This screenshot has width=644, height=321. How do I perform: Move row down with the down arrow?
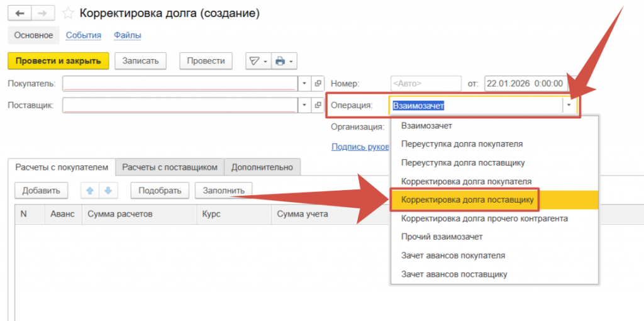tap(107, 191)
